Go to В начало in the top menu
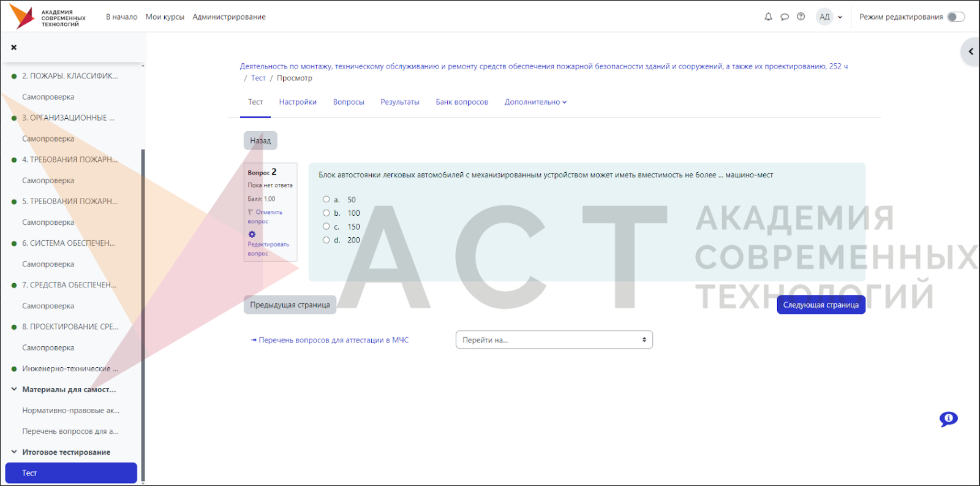Image resolution: width=980 pixels, height=486 pixels. pos(121,17)
